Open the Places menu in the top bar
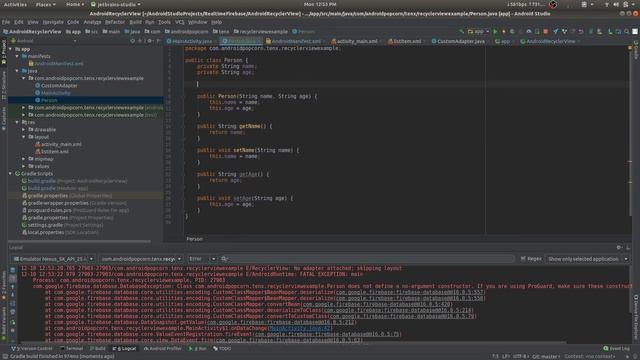Image resolution: width=640 pixels, height=360 pixels. [x=45, y=4]
